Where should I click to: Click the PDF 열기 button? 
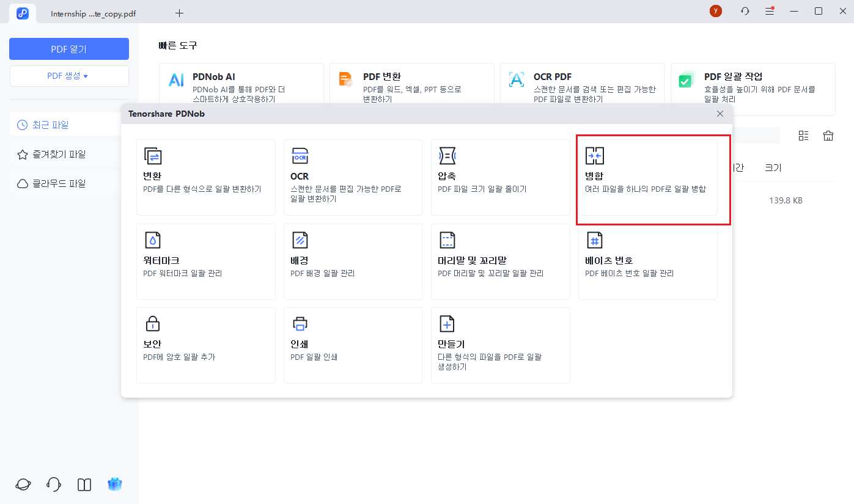68,49
